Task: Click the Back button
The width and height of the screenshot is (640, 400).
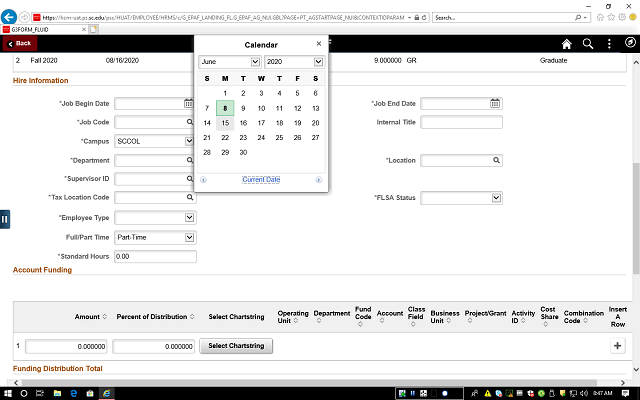Action: (20, 43)
